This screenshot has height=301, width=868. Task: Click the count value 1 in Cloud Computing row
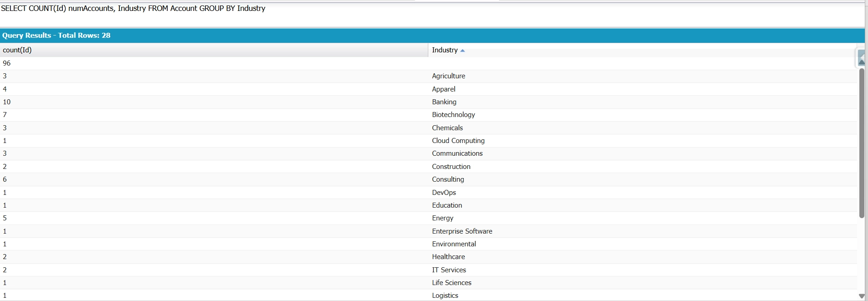pos(5,141)
